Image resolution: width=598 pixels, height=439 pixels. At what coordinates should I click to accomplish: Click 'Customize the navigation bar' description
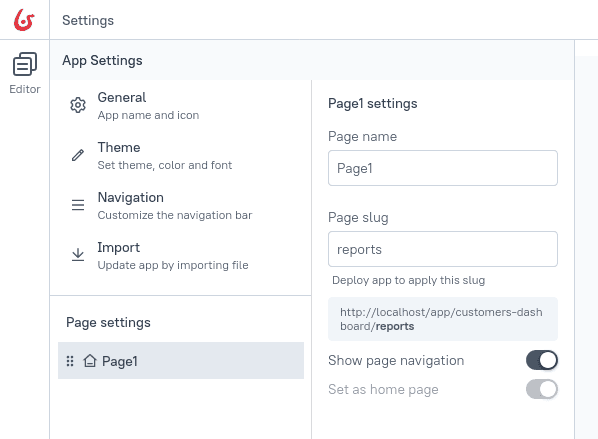point(175,215)
